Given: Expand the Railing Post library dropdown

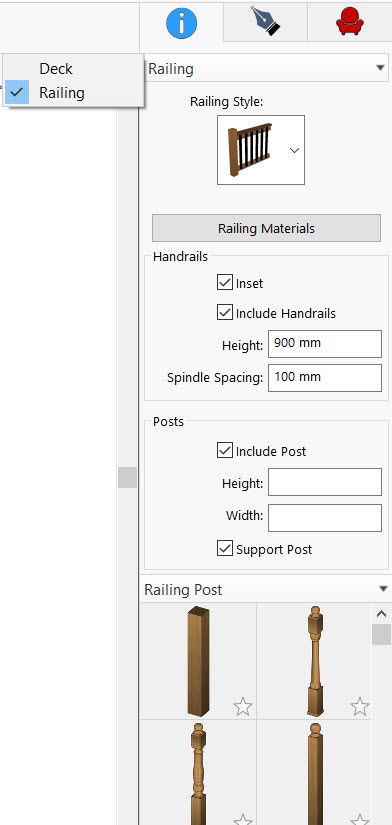Looking at the screenshot, I should 266,589.
